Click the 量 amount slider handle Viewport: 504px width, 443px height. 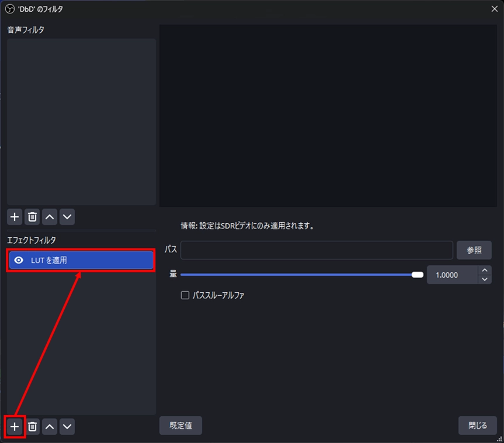[x=417, y=275]
